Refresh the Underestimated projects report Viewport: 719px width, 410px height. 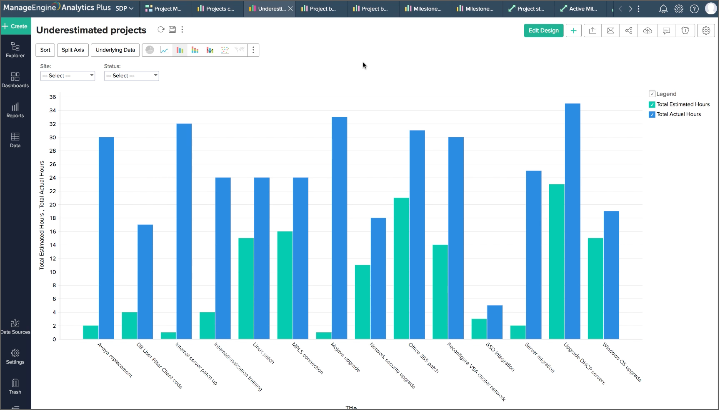160,30
